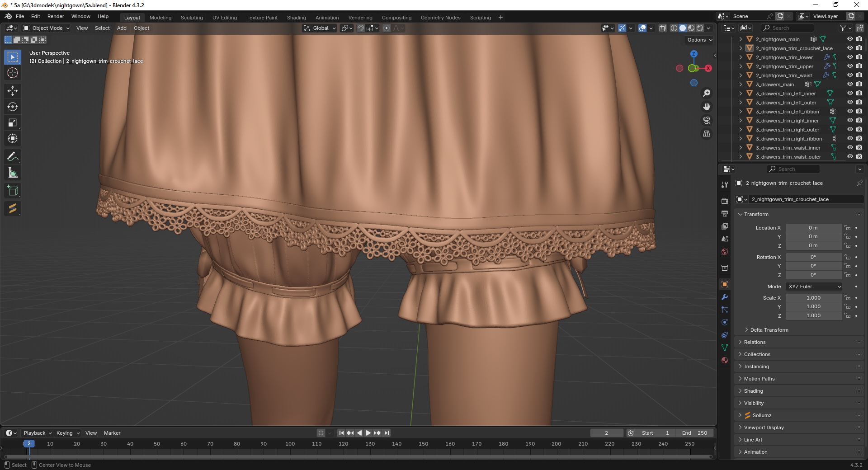Screen dimensions: 868x470
Task: Select the Scale tool
Action: point(13,123)
